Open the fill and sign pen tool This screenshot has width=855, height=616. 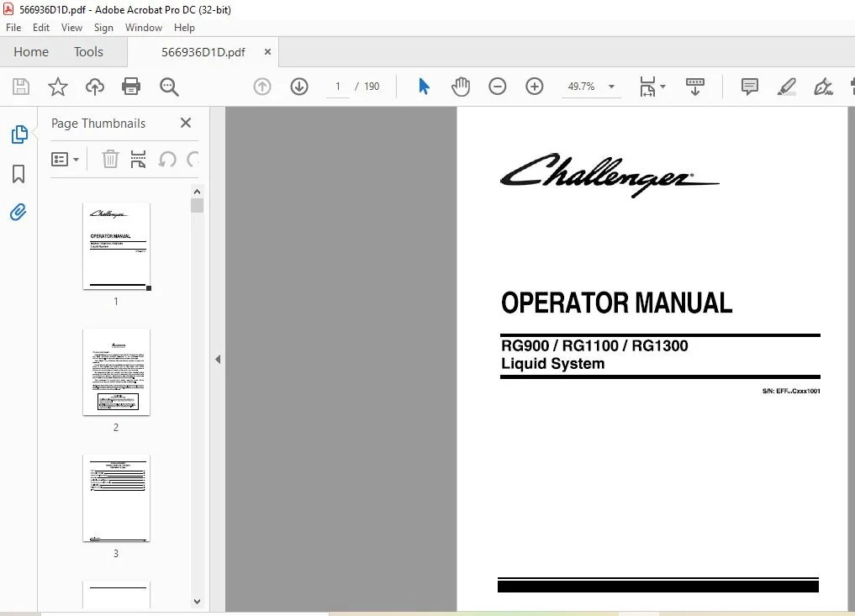tap(823, 87)
